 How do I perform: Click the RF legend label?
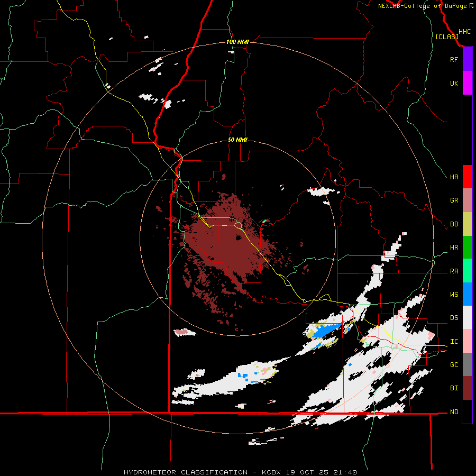[x=454, y=59]
